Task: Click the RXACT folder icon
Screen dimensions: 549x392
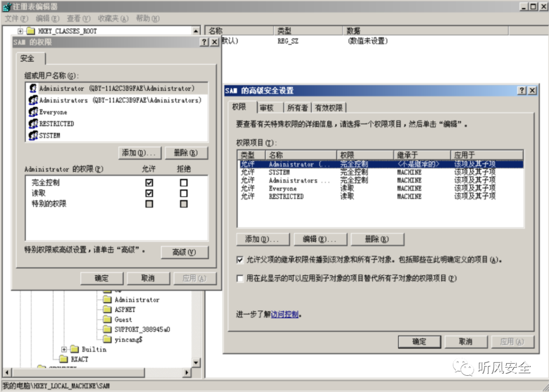Action: point(64,359)
